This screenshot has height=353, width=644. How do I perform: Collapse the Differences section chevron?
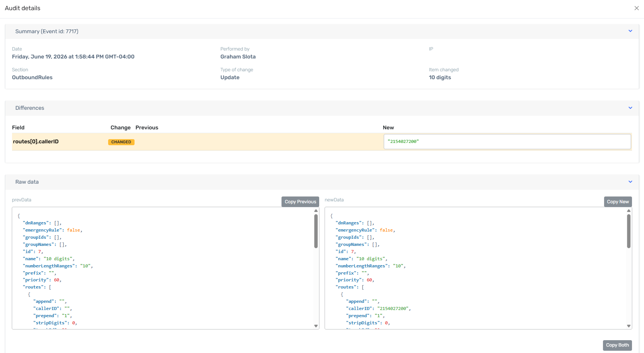pyautogui.click(x=630, y=108)
